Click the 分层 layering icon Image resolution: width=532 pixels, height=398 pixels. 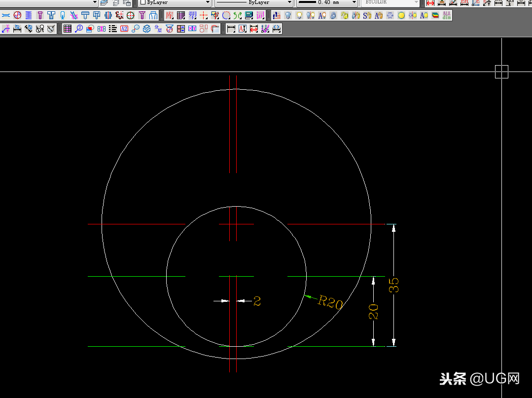coord(158,29)
